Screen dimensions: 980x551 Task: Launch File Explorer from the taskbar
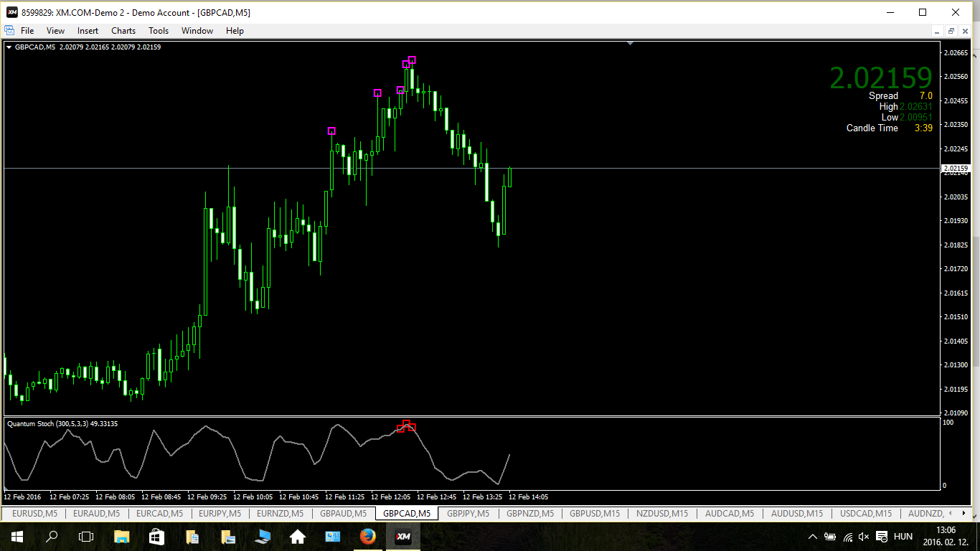tap(122, 537)
